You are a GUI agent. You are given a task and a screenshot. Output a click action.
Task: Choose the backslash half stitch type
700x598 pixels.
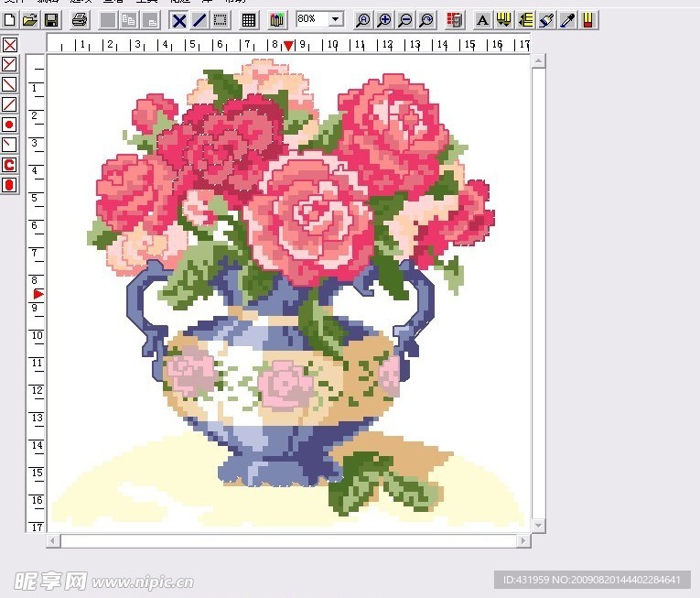pyautogui.click(x=9, y=84)
